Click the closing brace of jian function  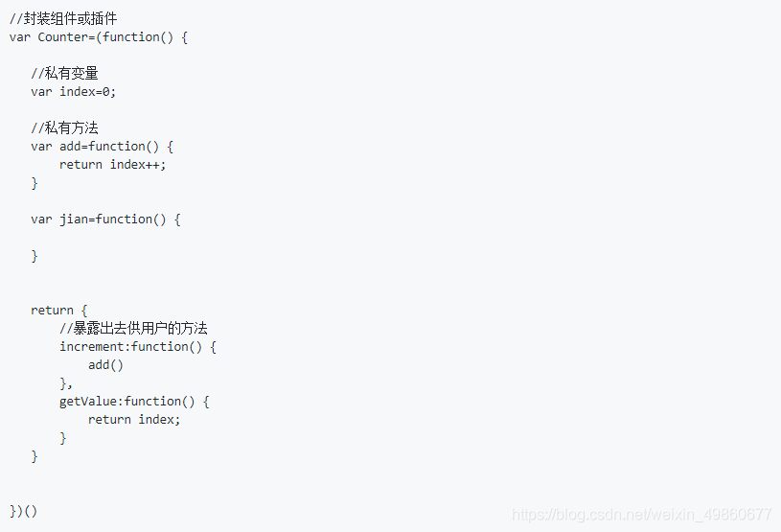coord(34,256)
